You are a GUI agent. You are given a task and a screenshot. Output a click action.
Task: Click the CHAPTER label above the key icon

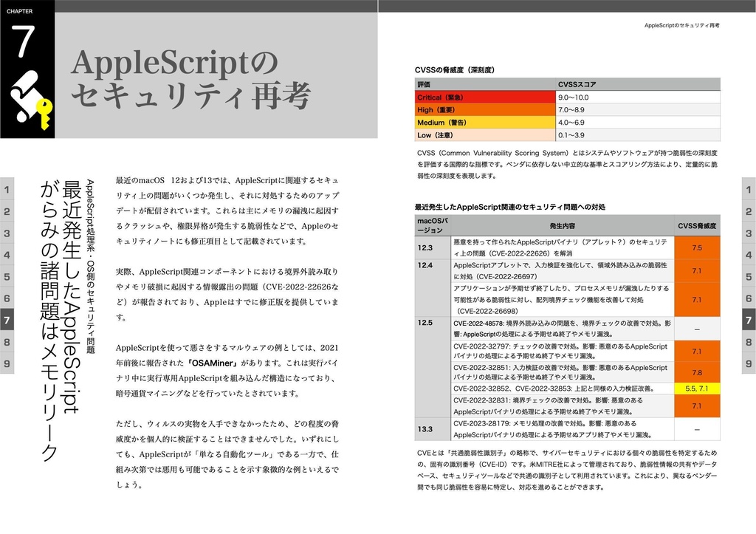(18, 11)
